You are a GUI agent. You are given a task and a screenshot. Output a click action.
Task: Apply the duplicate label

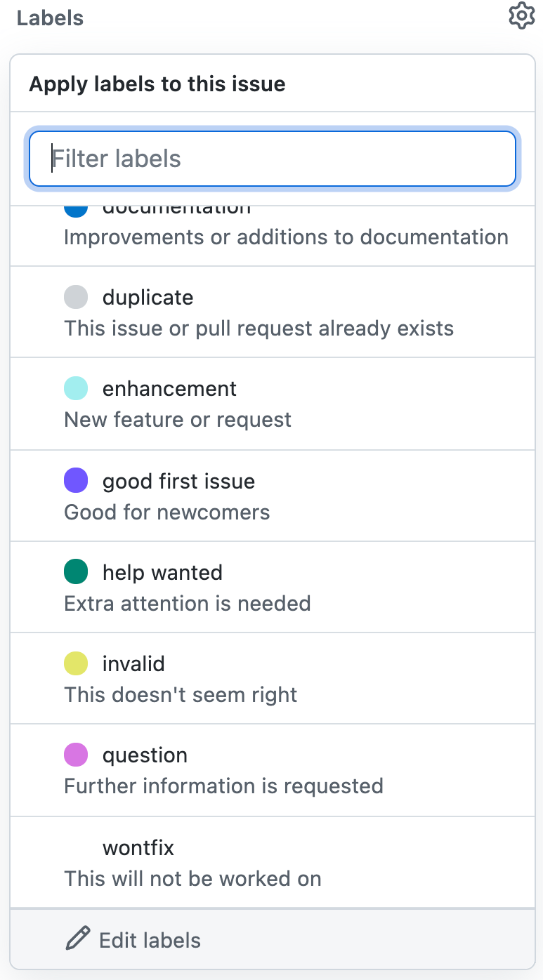[273, 312]
